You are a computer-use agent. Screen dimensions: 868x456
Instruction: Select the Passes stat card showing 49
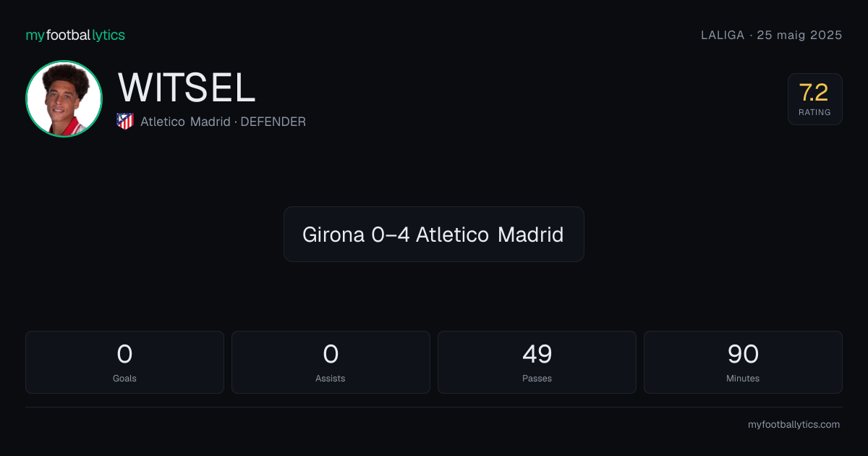(x=537, y=362)
